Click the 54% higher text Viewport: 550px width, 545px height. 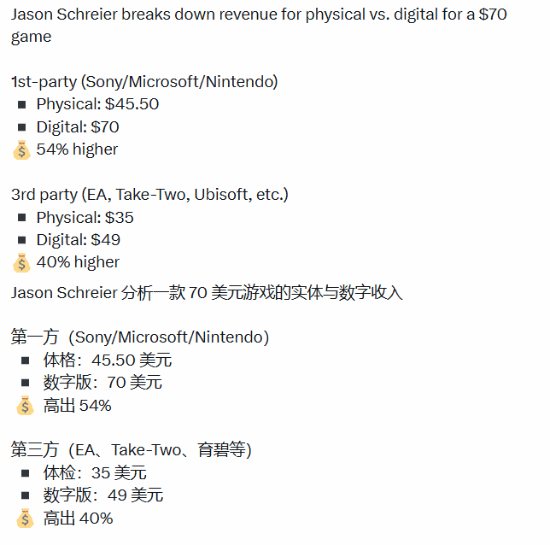[77, 150]
